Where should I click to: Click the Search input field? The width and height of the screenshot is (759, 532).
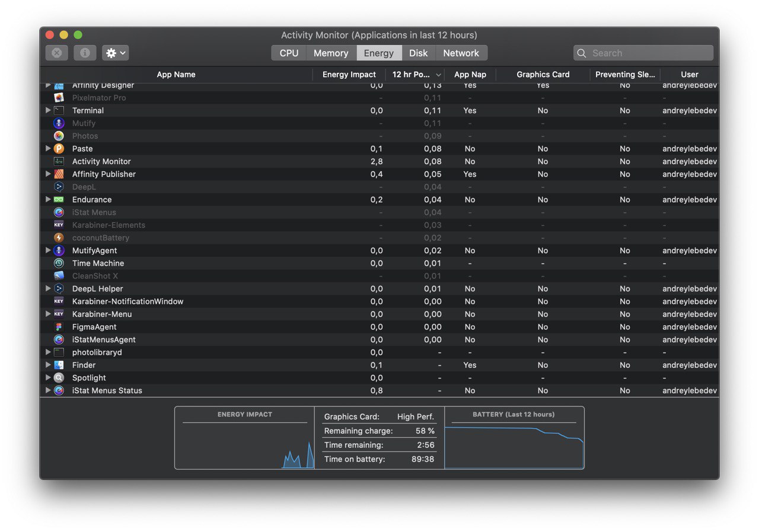(643, 53)
